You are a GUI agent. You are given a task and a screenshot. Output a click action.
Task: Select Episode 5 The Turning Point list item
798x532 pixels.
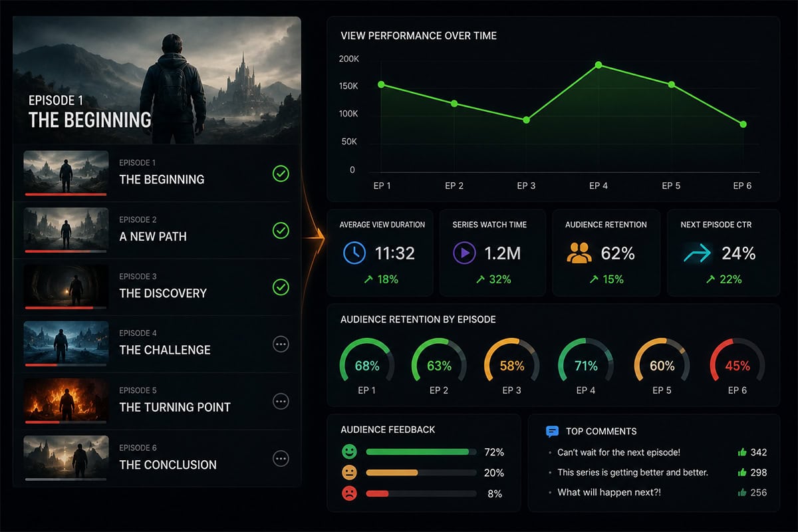point(157,401)
